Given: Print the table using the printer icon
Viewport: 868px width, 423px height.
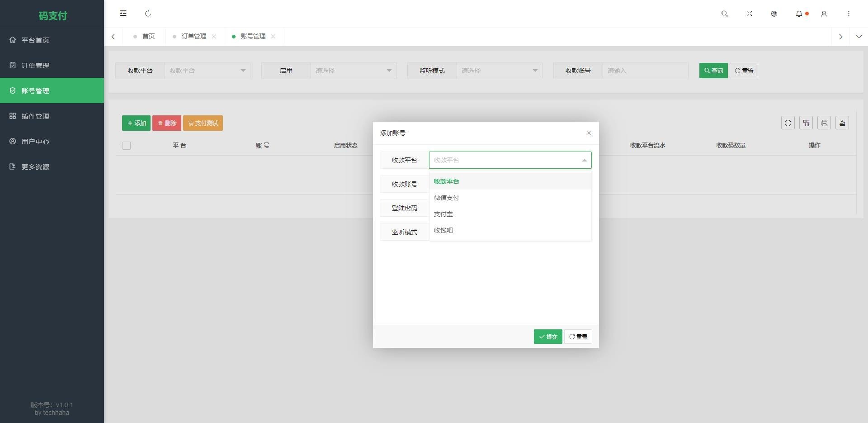Looking at the screenshot, I should pyautogui.click(x=824, y=123).
